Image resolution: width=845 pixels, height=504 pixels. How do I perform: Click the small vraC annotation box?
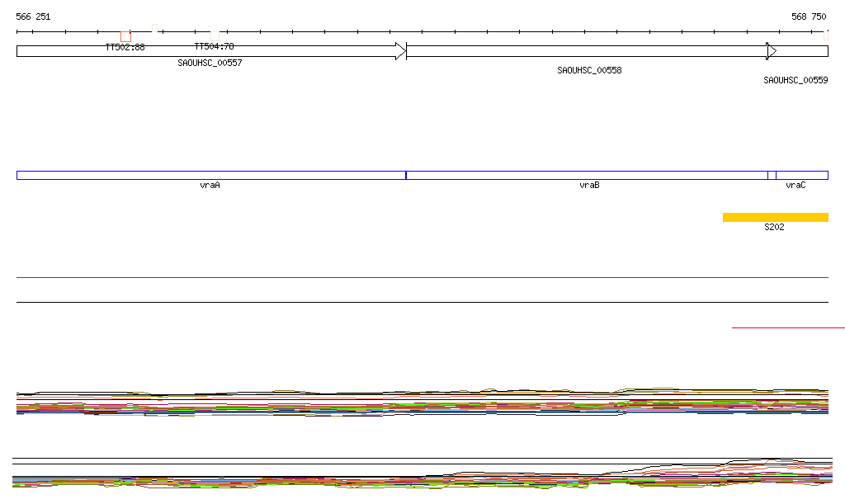point(772,175)
